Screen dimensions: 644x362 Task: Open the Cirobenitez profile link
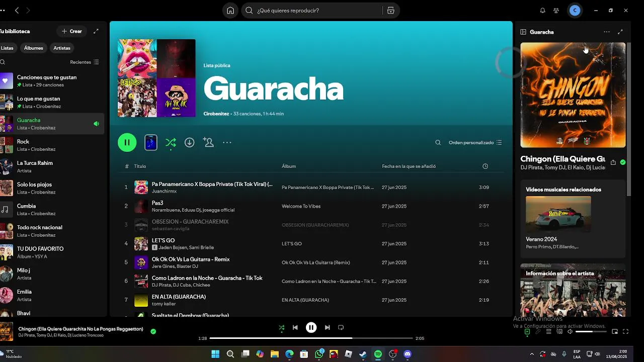click(x=216, y=114)
